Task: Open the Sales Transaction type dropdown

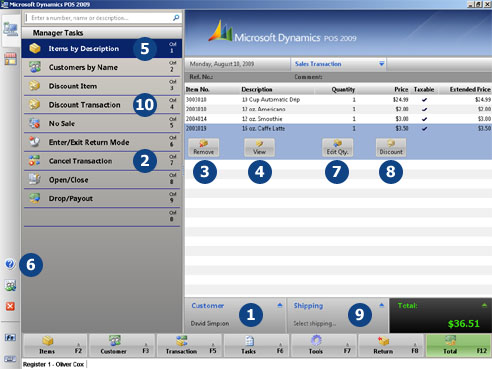Action: pyautogui.click(x=382, y=64)
